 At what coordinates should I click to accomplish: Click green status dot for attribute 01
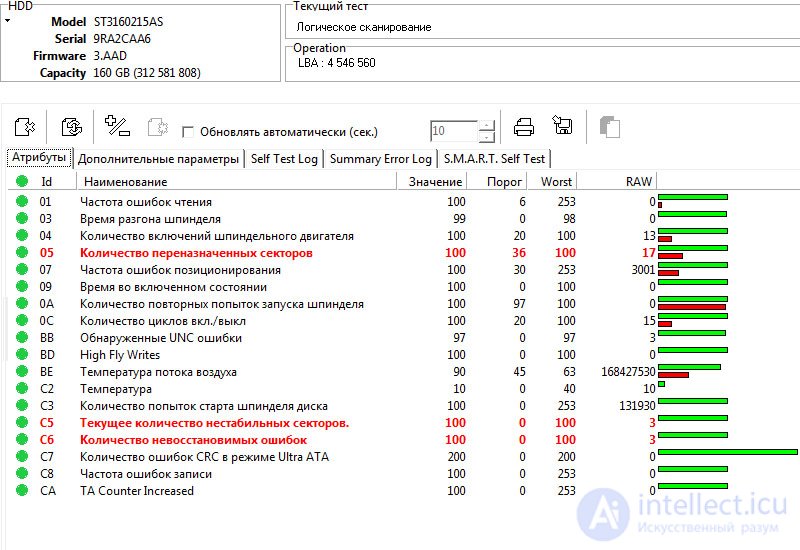pos(21,201)
